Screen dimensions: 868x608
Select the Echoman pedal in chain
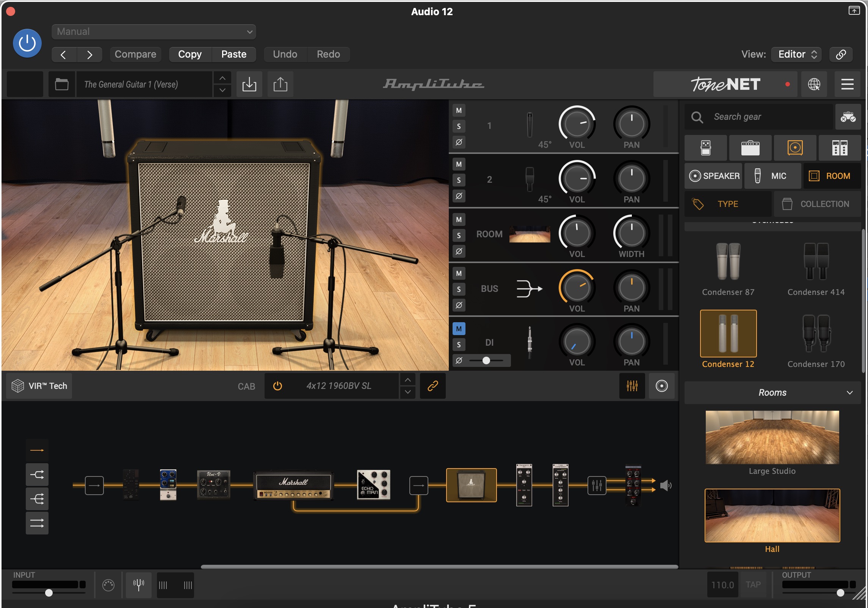[373, 485]
